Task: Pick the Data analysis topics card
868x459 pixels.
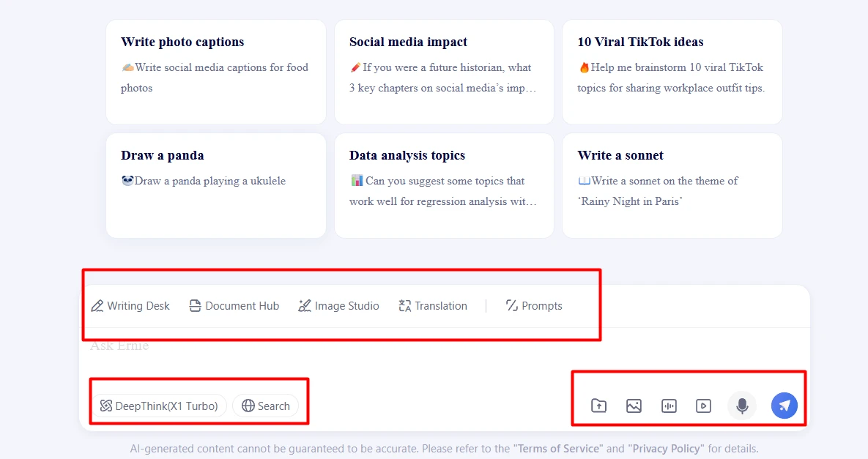Action: point(444,185)
